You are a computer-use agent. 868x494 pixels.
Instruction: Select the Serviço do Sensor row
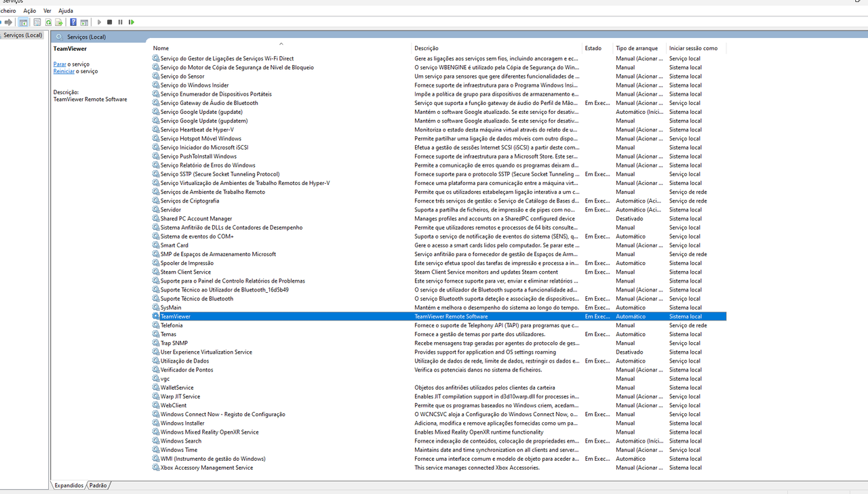(439, 77)
